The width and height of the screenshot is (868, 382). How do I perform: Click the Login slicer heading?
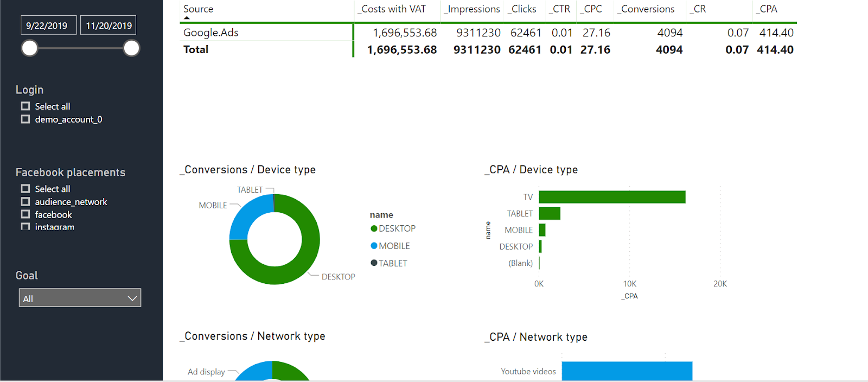click(x=29, y=90)
